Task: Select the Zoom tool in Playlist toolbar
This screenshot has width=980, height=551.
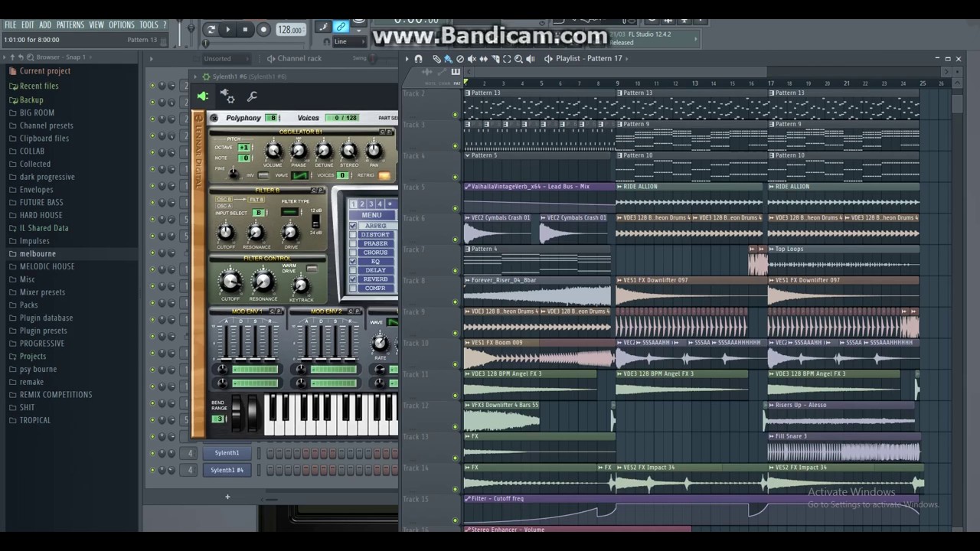Action: pos(519,59)
